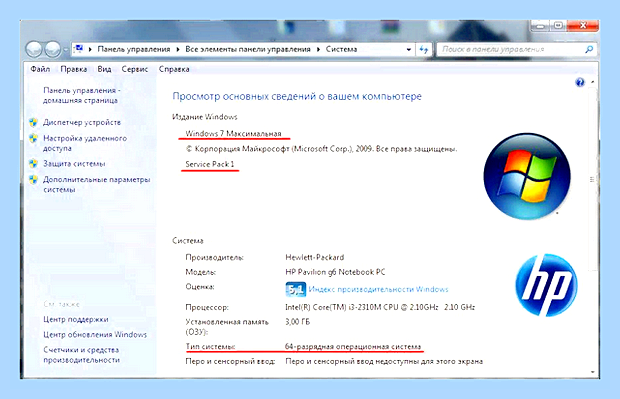The height and width of the screenshot is (399, 620).
Task: Open the Файл menu
Action: (x=40, y=69)
